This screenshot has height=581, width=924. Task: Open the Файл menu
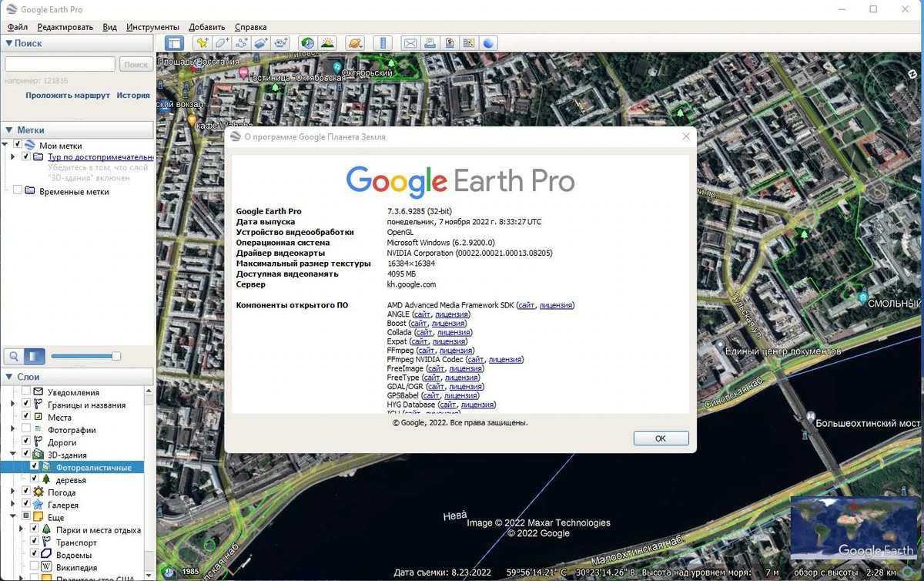[18, 27]
